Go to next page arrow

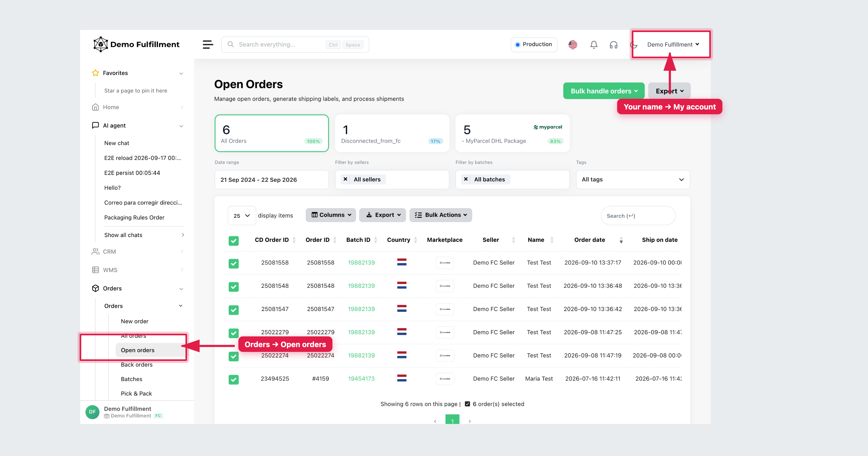[470, 421]
